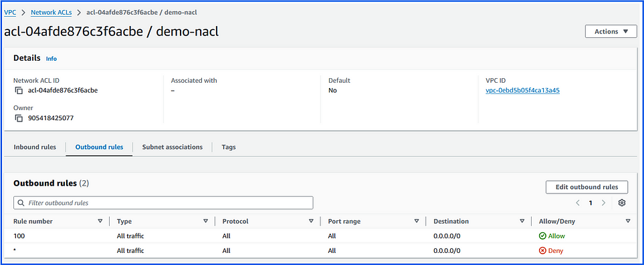This screenshot has height=265, width=644.
Task: Copy the Owner account ID
Action: coord(19,118)
